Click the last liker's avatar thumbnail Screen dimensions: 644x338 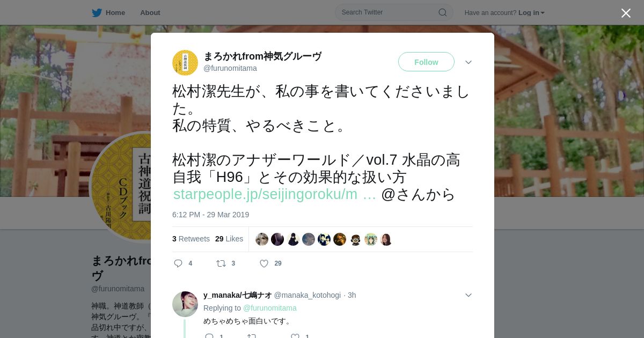click(x=386, y=239)
